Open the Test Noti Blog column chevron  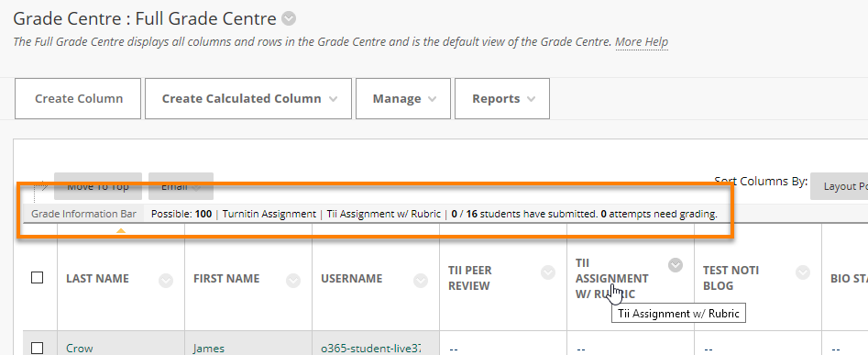[803, 272]
